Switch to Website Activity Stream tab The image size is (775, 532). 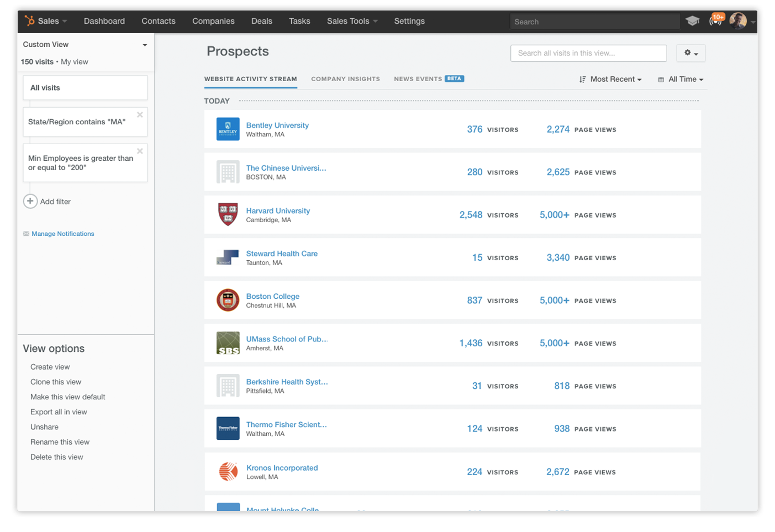(251, 79)
